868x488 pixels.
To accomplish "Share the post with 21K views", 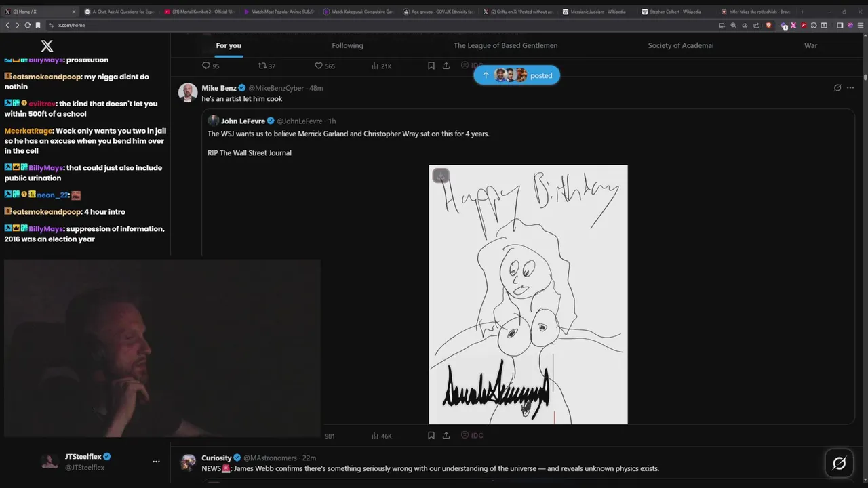I will pyautogui.click(x=446, y=66).
